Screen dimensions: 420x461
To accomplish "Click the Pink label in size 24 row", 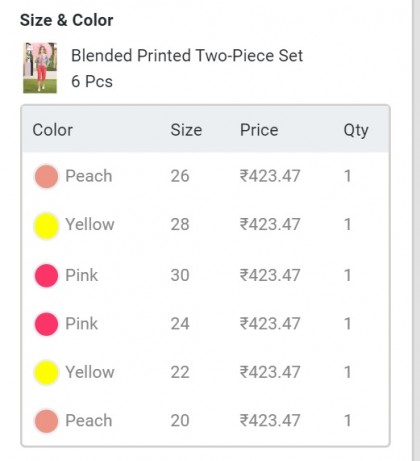I will pos(81,324).
